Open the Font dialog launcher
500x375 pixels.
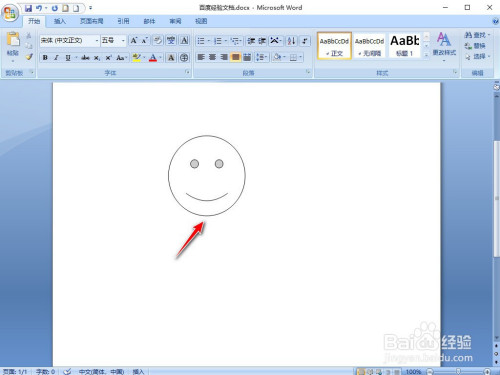coord(187,72)
